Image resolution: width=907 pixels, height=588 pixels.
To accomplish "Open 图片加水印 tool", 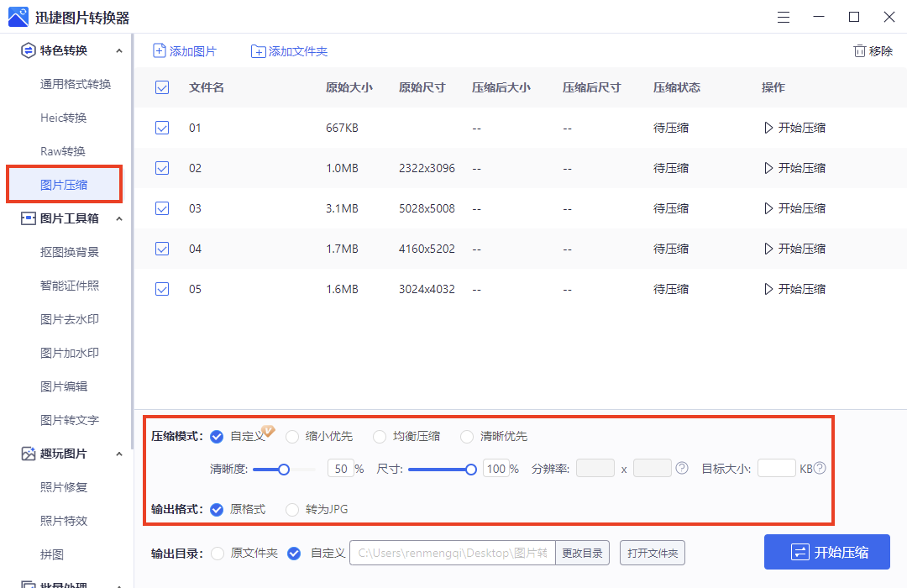I will tap(70, 353).
